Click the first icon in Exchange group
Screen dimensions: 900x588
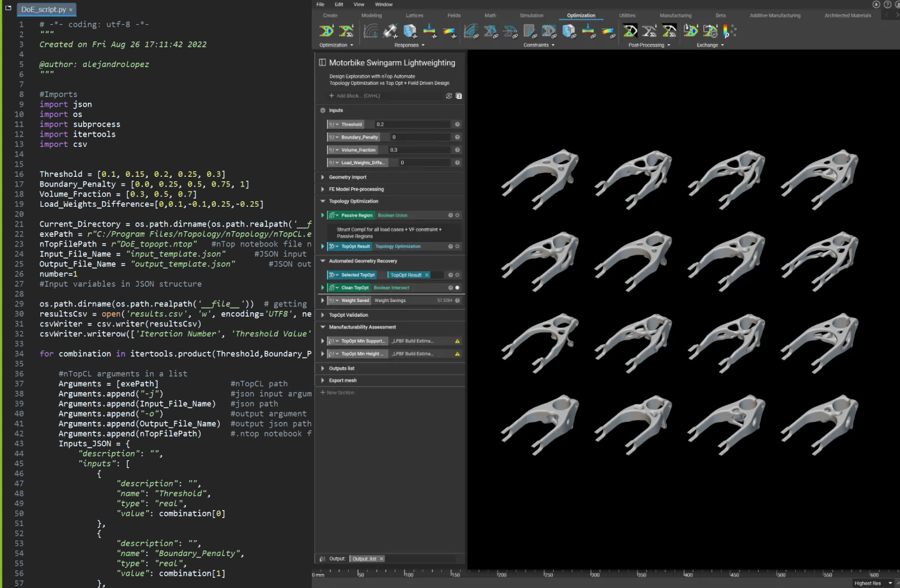click(x=690, y=31)
